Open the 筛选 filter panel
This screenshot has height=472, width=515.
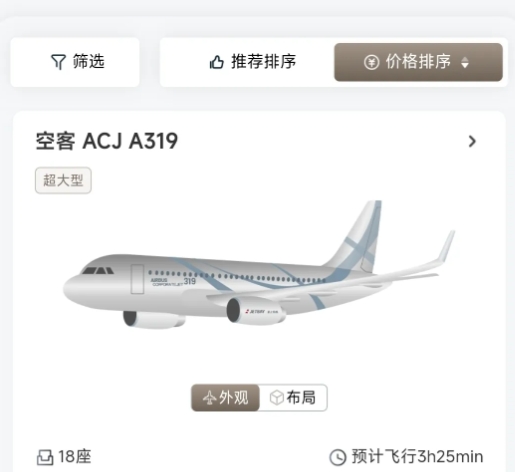tap(75, 62)
